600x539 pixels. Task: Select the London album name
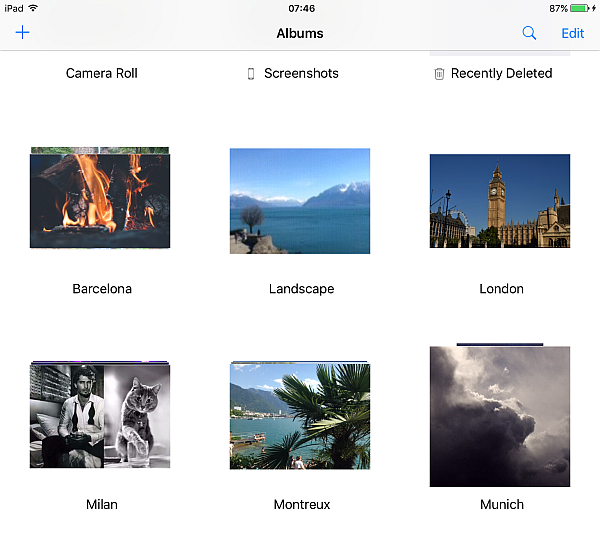pos(501,289)
